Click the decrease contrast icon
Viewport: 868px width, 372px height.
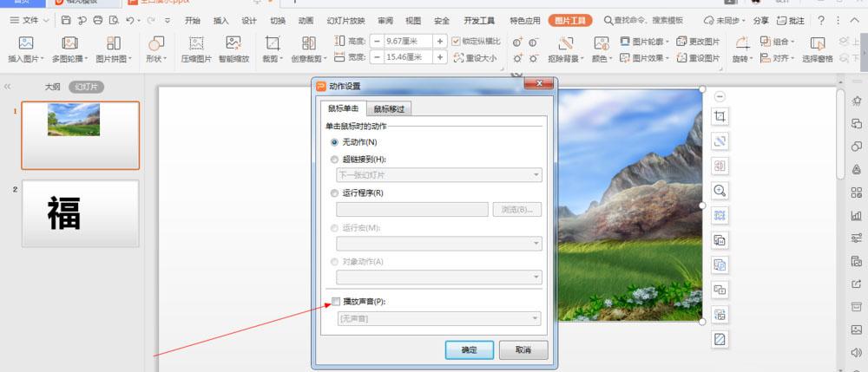click(x=533, y=42)
